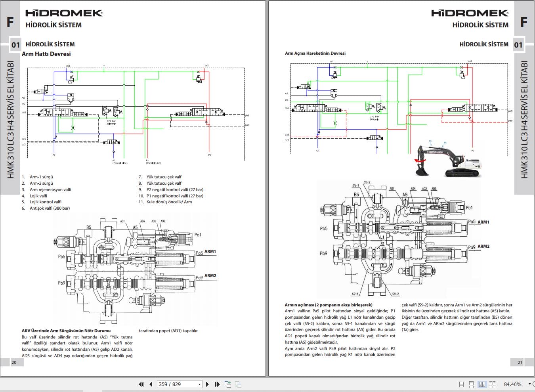The width and height of the screenshot is (535, 392).
Task: Open the zoom percentage dropdown
Action: coord(529,384)
